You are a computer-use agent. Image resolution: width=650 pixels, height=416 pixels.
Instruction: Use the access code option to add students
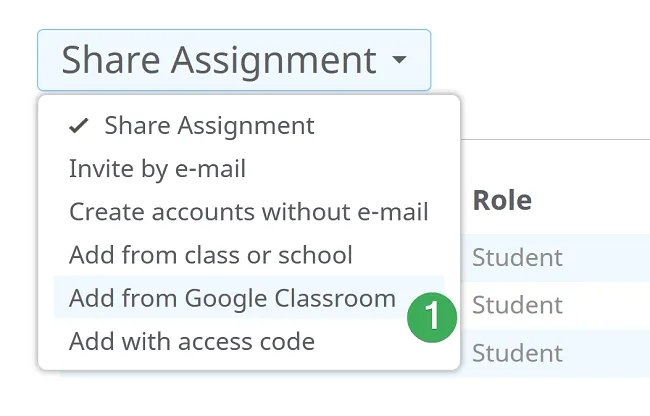pyautogui.click(x=191, y=342)
